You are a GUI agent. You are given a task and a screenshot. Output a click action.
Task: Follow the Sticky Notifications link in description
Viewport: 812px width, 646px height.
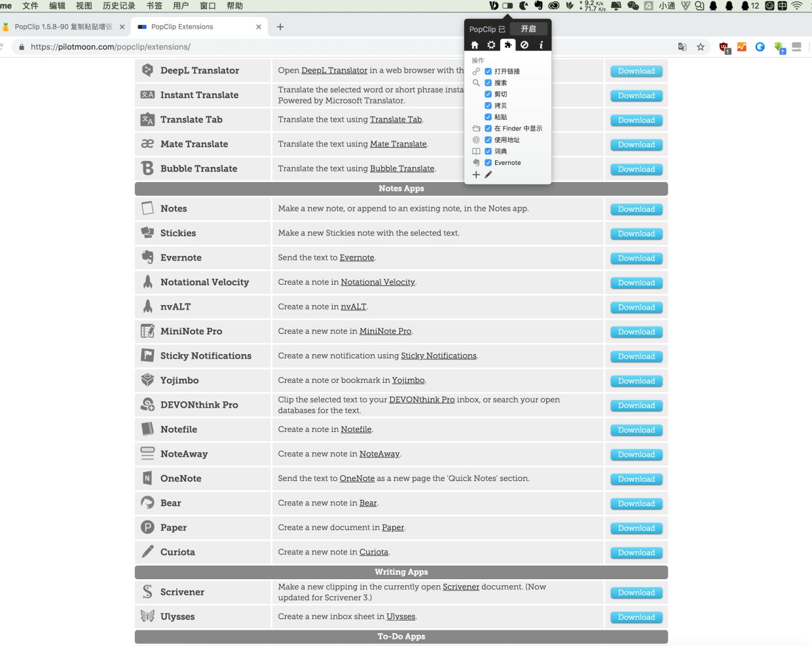pyautogui.click(x=439, y=355)
